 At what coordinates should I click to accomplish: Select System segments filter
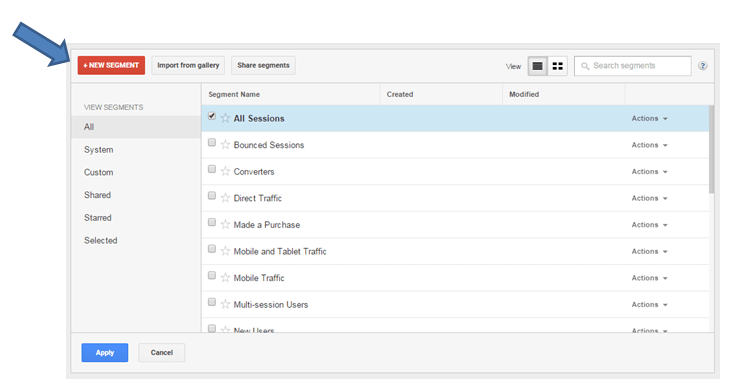pyautogui.click(x=98, y=150)
